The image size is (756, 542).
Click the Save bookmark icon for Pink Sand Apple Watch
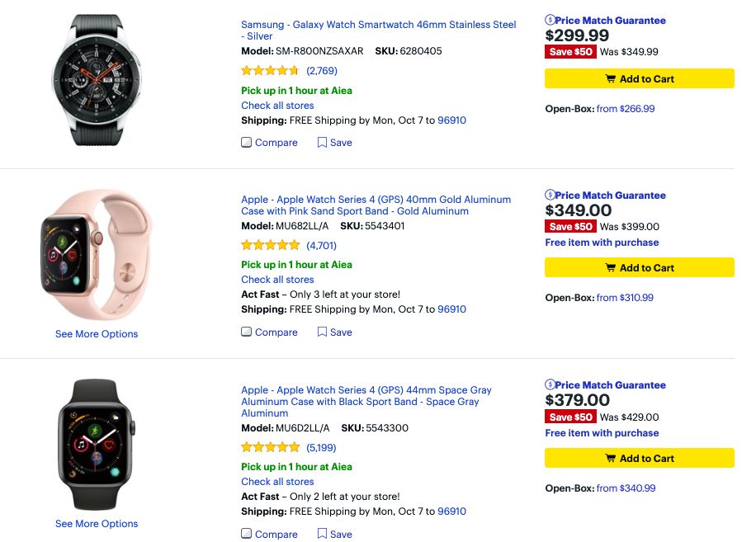tap(322, 332)
